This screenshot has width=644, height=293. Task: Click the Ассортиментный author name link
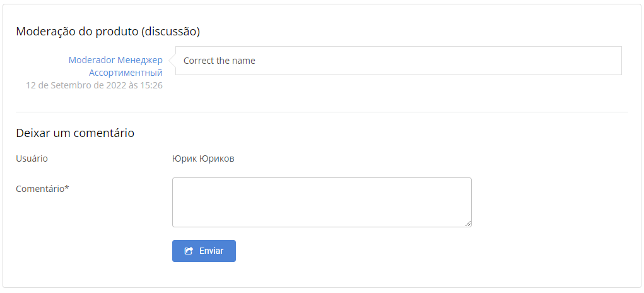point(126,73)
